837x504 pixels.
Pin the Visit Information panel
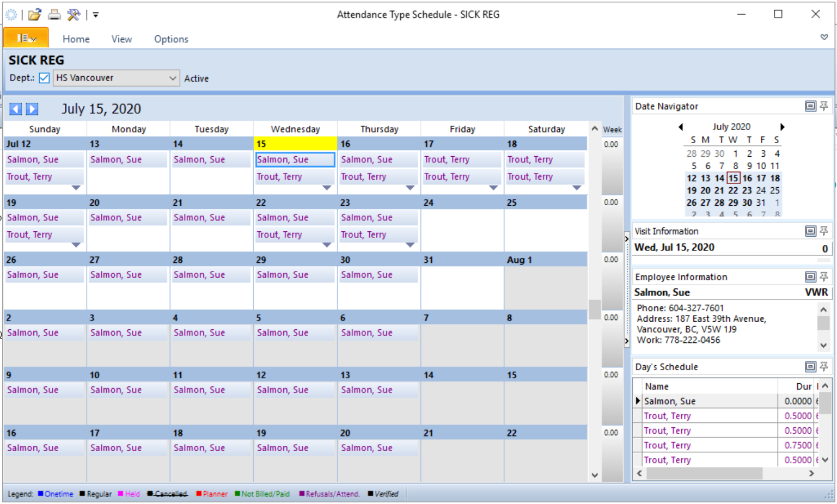824,231
